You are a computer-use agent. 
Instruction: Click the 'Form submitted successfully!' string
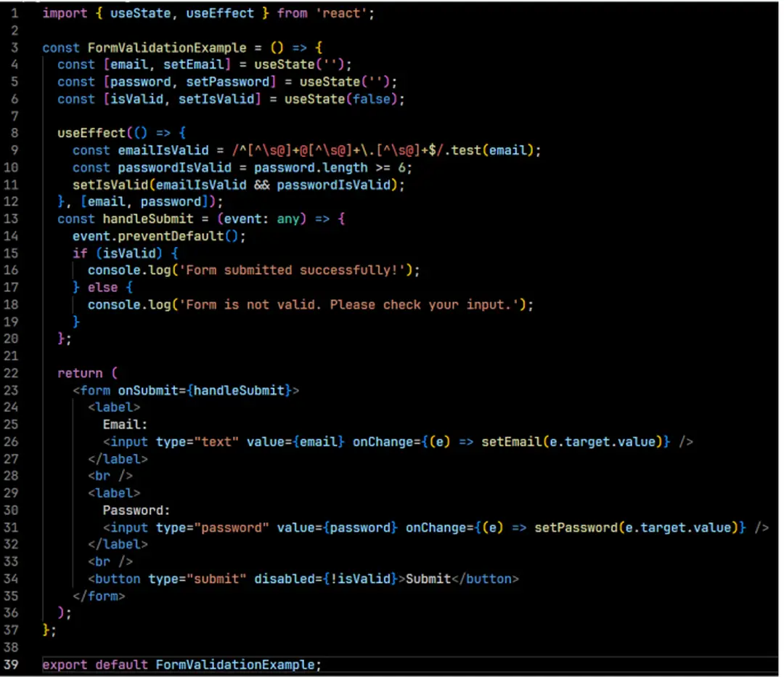coord(295,270)
